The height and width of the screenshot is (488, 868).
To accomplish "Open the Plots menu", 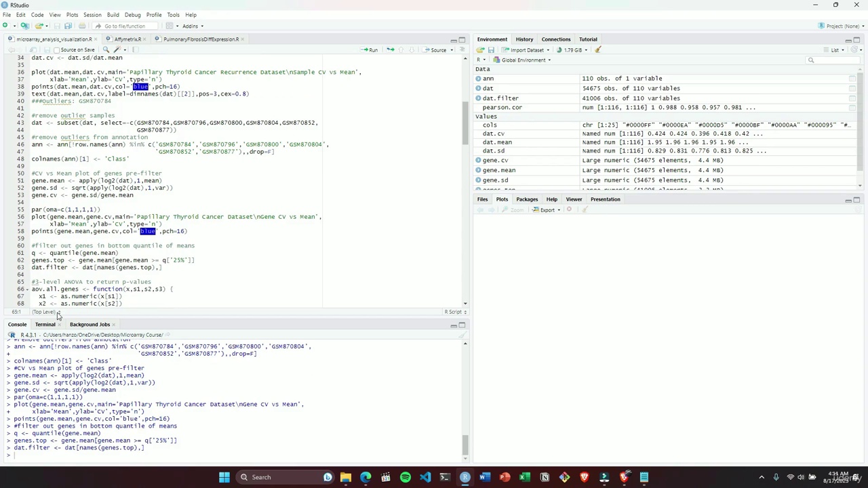I will 72,14.
